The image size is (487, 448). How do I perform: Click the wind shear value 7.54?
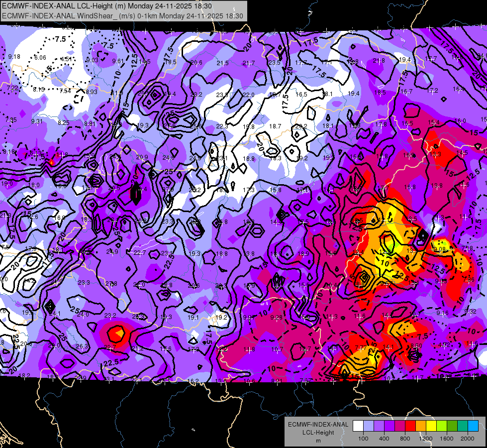pos(65,91)
